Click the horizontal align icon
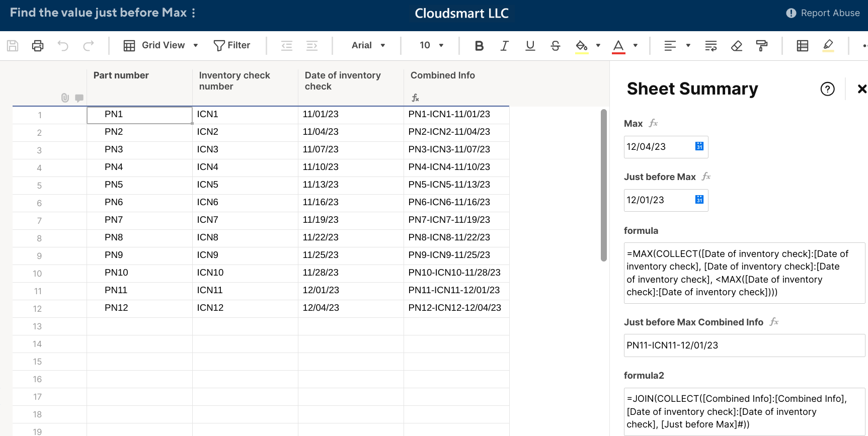 [670, 46]
